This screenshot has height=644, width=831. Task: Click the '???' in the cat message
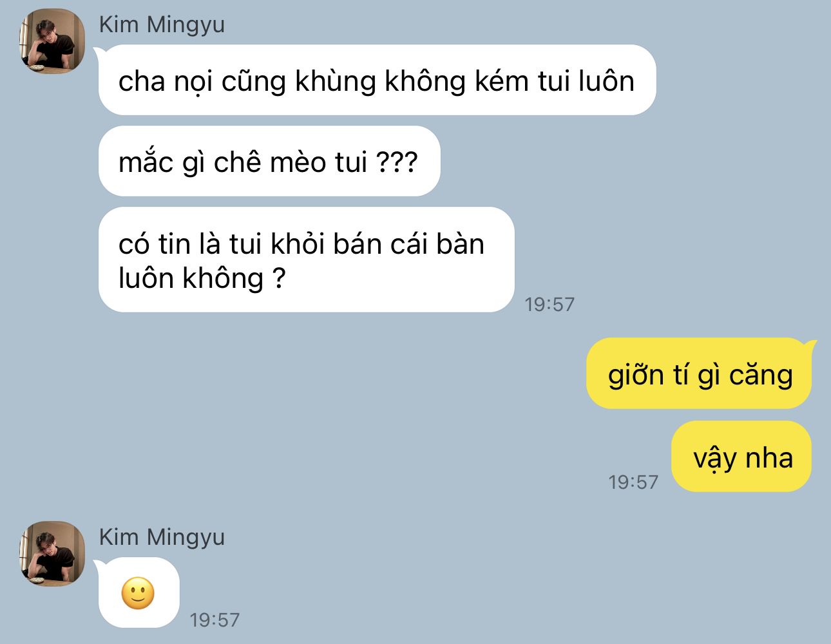point(397,162)
